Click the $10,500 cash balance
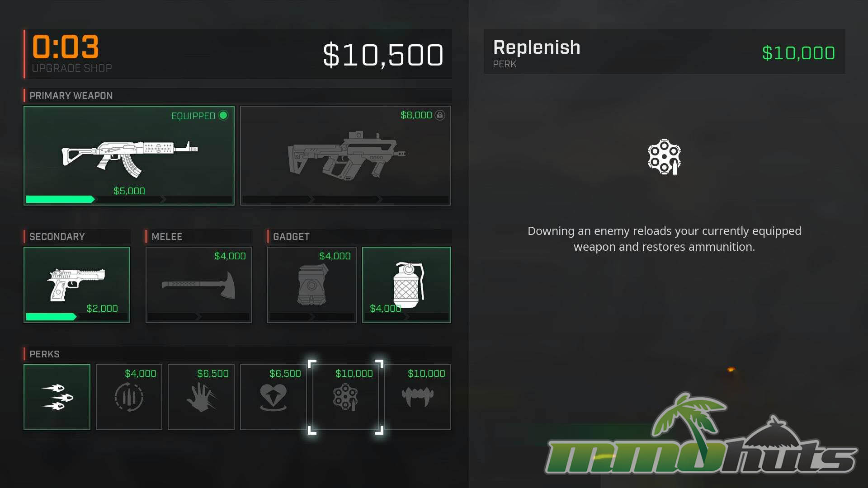This screenshot has width=868, height=488. pyautogui.click(x=383, y=55)
